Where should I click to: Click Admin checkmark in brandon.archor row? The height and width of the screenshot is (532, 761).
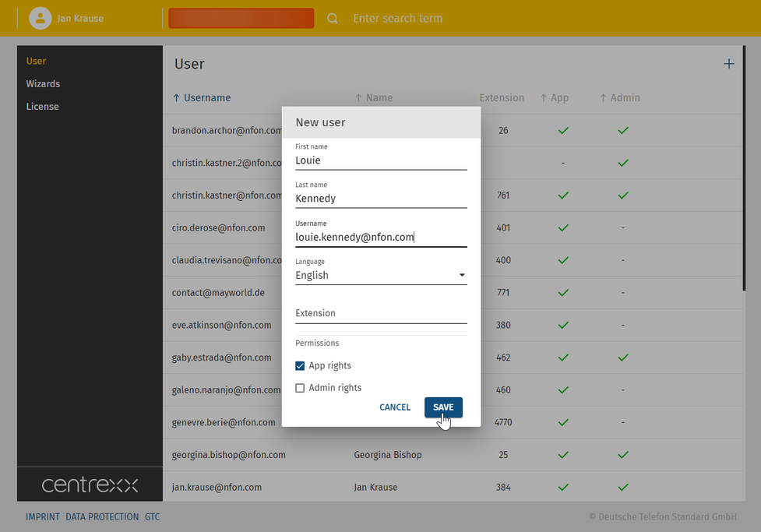623,131
